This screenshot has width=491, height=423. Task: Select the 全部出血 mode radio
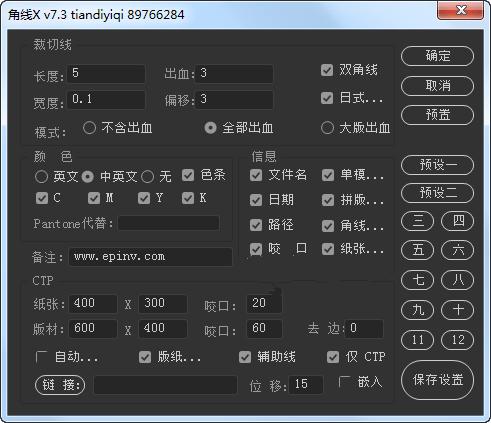[210, 128]
